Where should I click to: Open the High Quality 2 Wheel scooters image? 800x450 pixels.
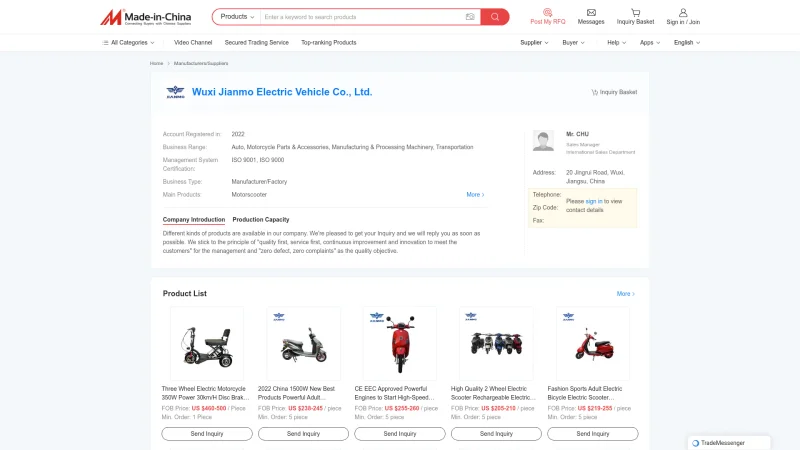(496, 343)
